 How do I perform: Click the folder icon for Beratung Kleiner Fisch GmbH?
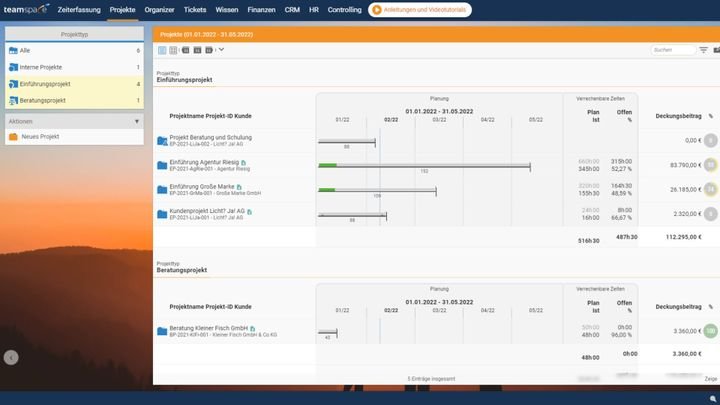pos(162,331)
